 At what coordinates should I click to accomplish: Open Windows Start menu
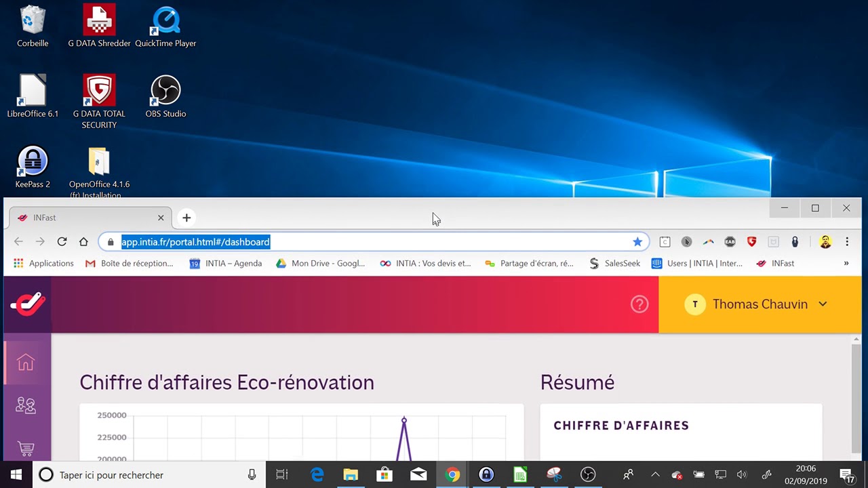point(16,475)
